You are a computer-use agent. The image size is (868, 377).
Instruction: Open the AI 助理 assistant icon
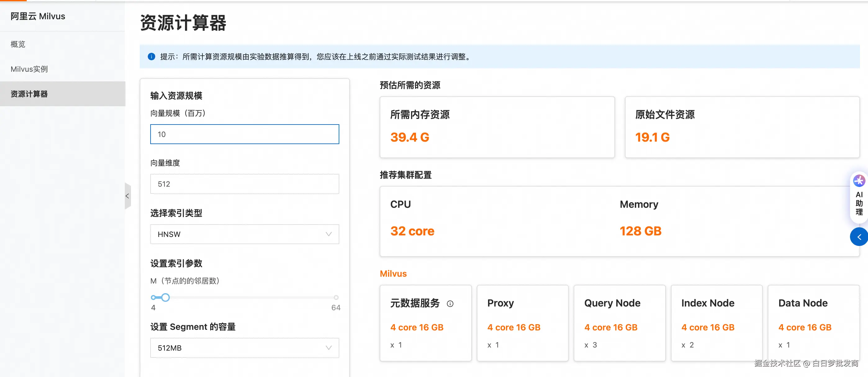tap(859, 181)
